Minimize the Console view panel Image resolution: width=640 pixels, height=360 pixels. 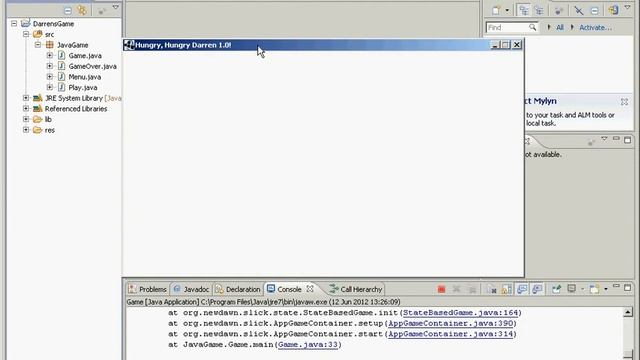click(x=616, y=287)
